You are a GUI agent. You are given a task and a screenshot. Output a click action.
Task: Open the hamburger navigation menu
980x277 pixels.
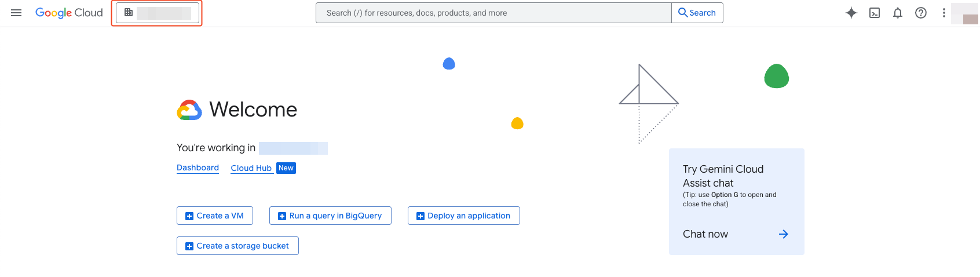pos(16,13)
